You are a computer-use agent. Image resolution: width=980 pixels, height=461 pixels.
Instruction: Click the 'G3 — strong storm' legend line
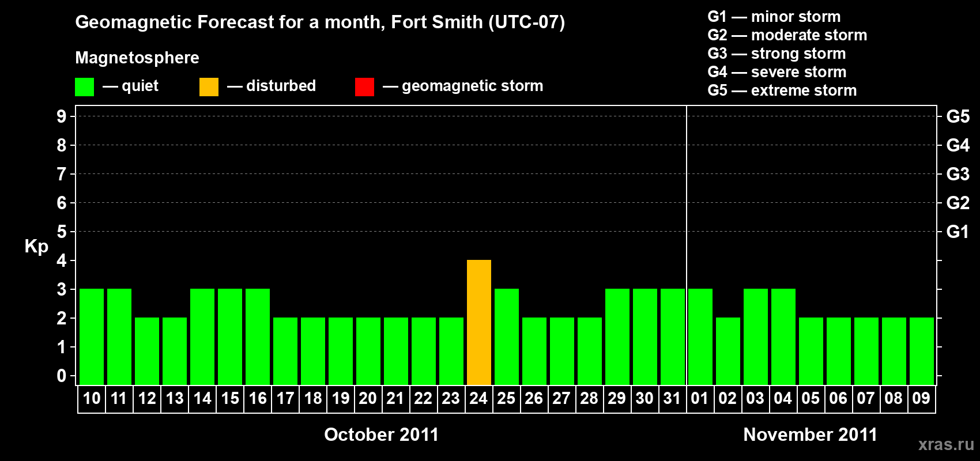[x=777, y=54]
